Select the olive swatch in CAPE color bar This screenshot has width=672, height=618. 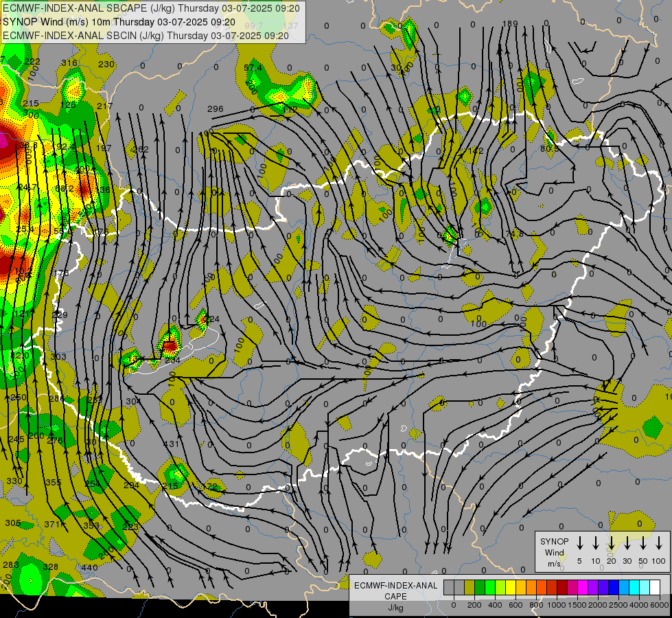470,587
